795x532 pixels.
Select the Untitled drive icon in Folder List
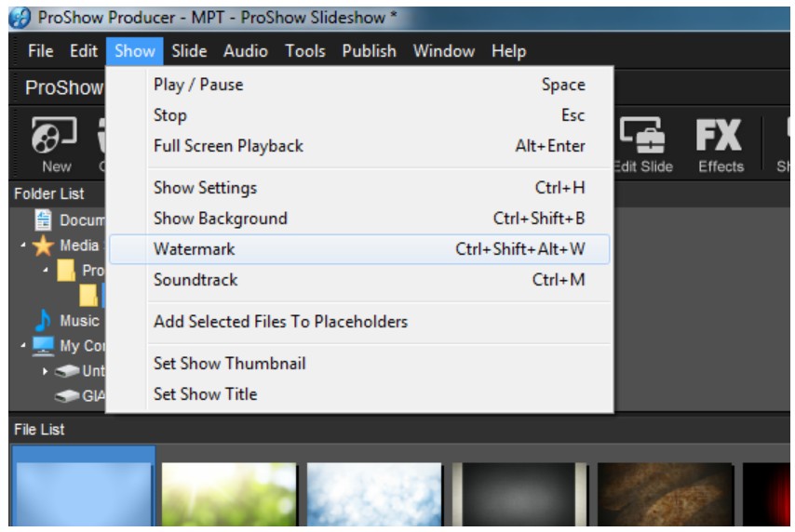(x=67, y=371)
